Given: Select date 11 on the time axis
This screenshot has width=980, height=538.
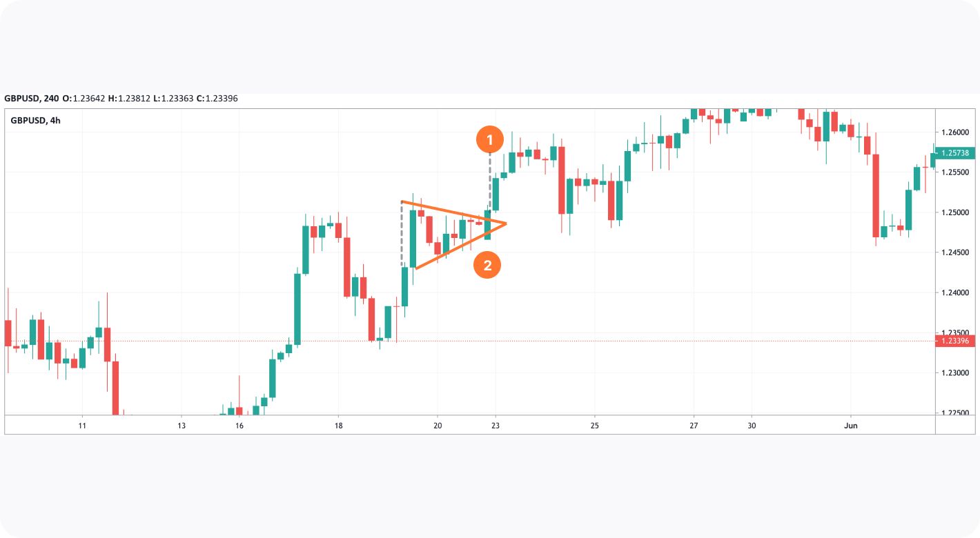Looking at the screenshot, I should pos(82,426).
